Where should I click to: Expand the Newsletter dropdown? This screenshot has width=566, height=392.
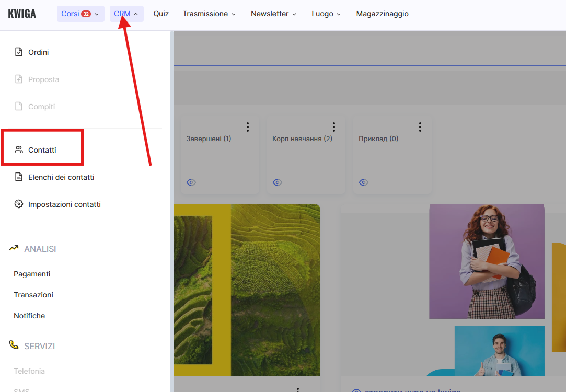(273, 14)
